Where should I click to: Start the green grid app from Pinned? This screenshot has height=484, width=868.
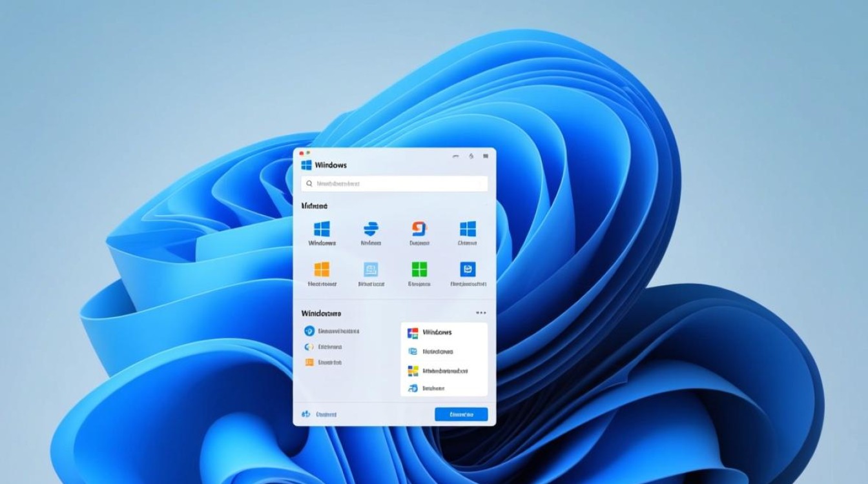pos(420,270)
